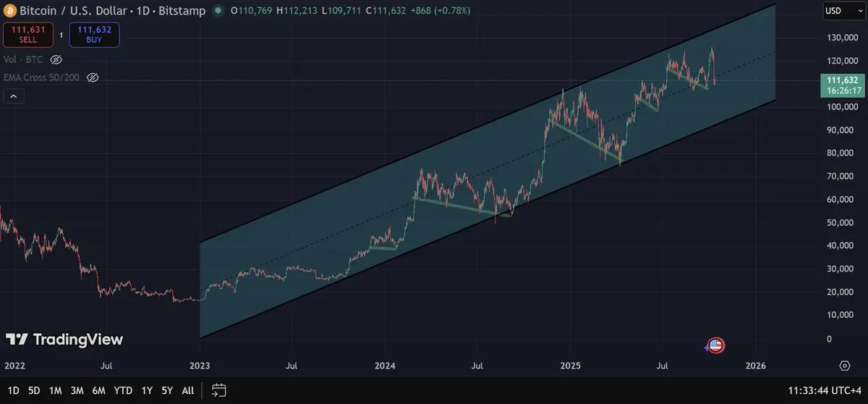Viewport: 868px width, 404px height.
Task: Click the green market status dot
Action: pyautogui.click(x=218, y=12)
